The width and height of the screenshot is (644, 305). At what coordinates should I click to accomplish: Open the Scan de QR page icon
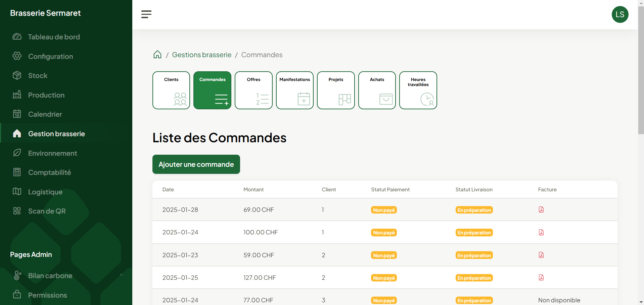click(17, 211)
